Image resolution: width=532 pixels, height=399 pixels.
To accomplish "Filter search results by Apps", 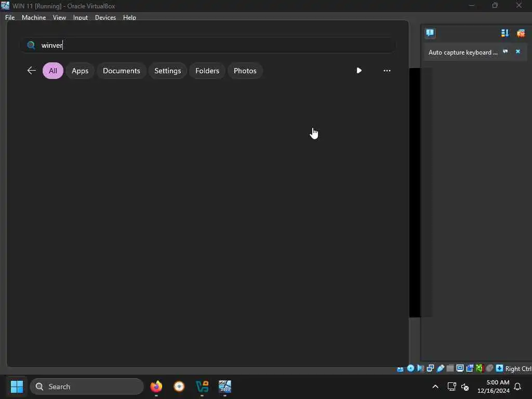I will [79, 71].
